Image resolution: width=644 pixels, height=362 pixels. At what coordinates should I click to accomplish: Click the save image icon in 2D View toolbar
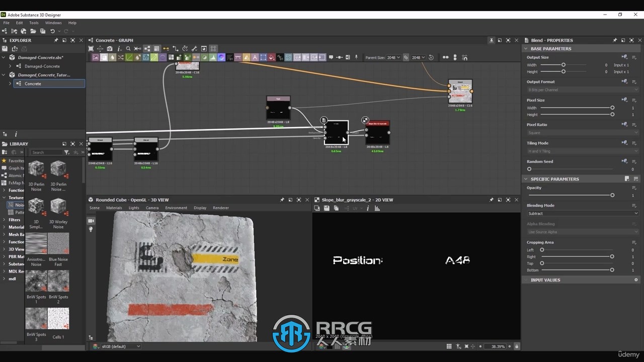[x=327, y=208]
